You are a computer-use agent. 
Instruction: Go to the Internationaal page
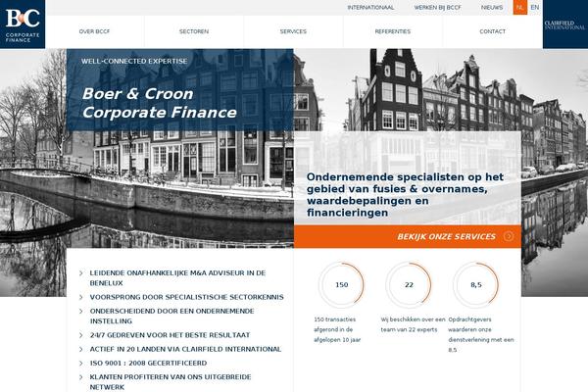click(x=370, y=8)
